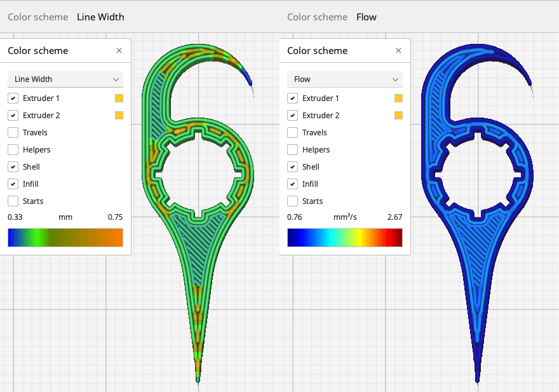The width and height of the screenshot is (559, 392).
Task: Close the Line Width color scheme panel
Action: click(119, 51)
